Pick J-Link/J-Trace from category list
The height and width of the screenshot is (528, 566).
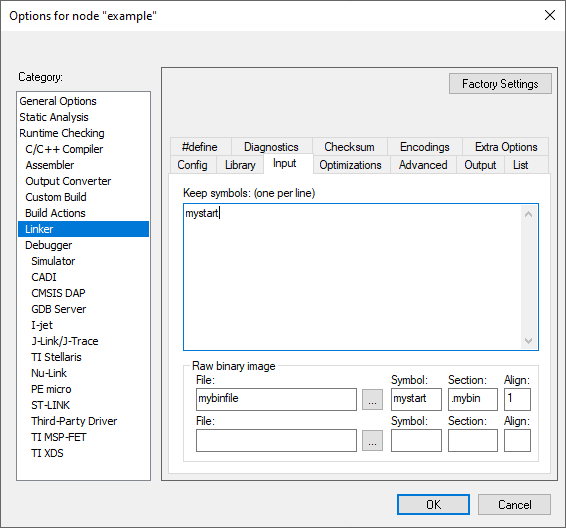coord(65,341)
